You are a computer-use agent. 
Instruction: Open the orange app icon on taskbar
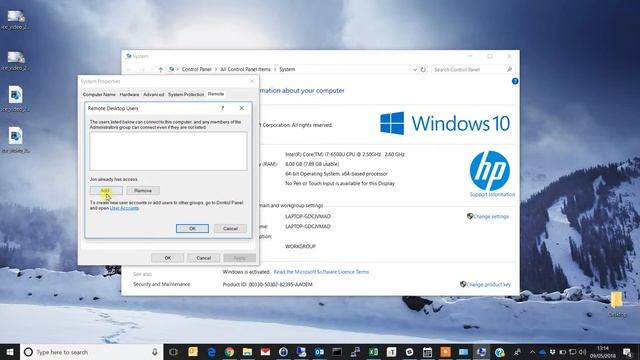tap(445, 352)
